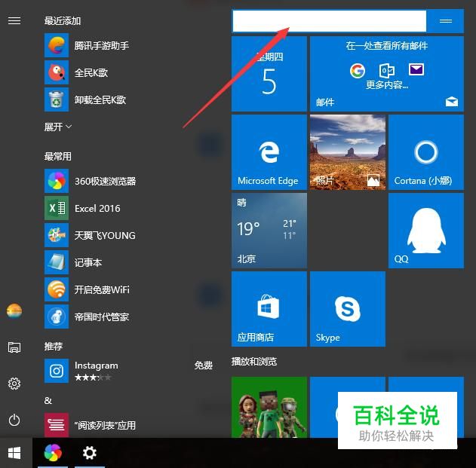Click 播放和浏览 group header

254,362
